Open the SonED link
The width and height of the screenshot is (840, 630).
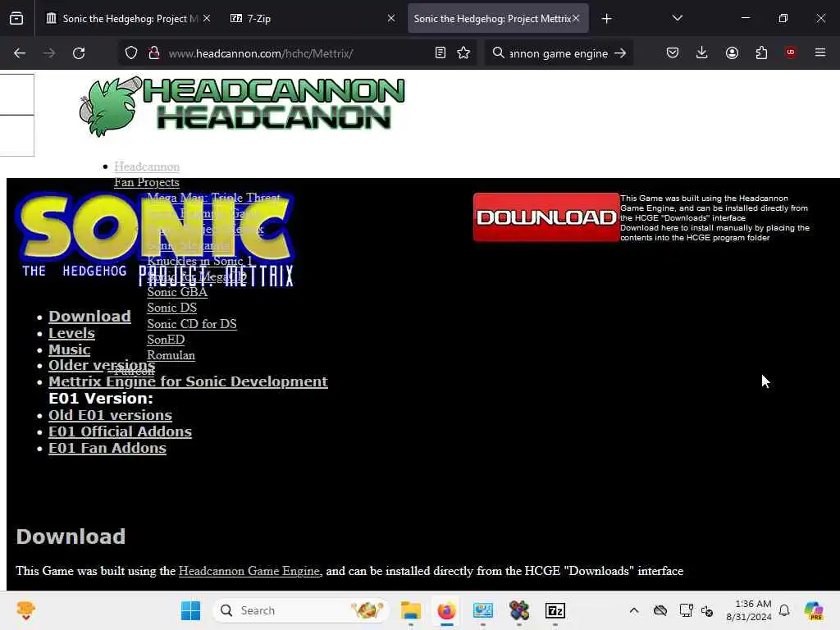tap(166, 340)
